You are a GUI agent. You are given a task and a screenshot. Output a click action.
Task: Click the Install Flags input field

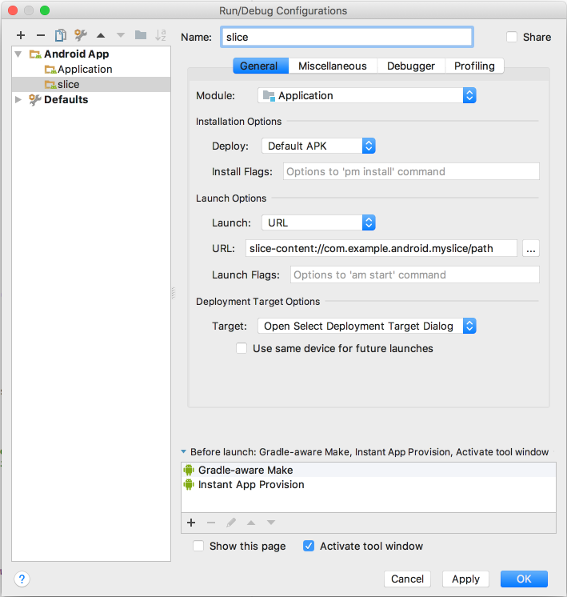[411, 171]
